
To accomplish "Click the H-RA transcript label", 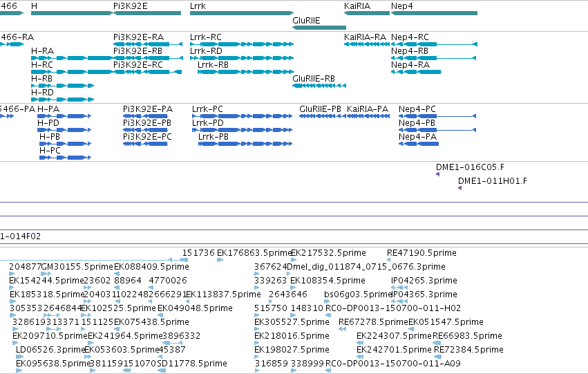I will (42, 51).
